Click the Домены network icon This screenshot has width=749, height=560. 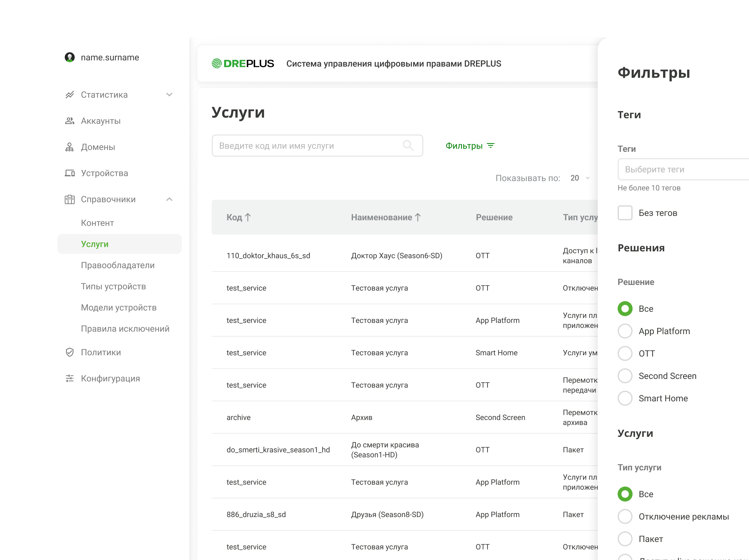[70, 147]
